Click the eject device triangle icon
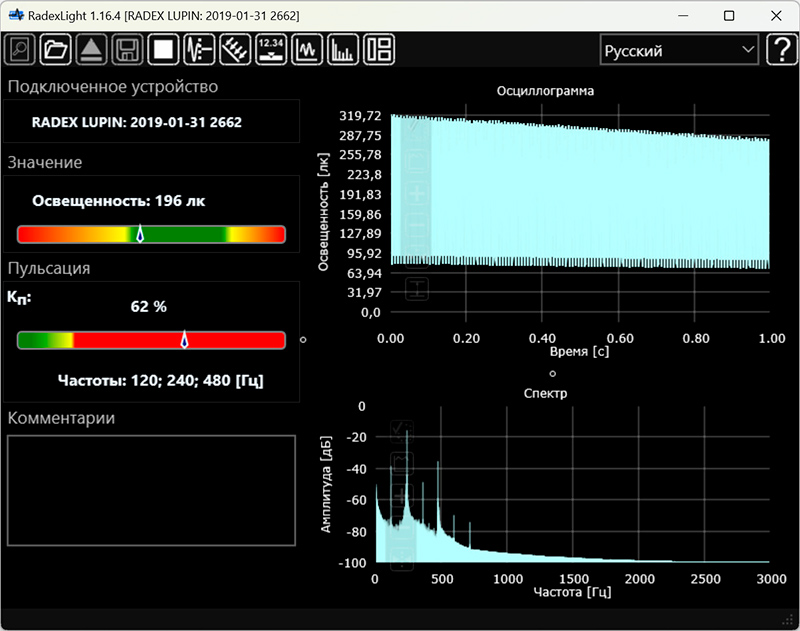The width and height of the screenshot is (800, 631). (x=91, y=49)
